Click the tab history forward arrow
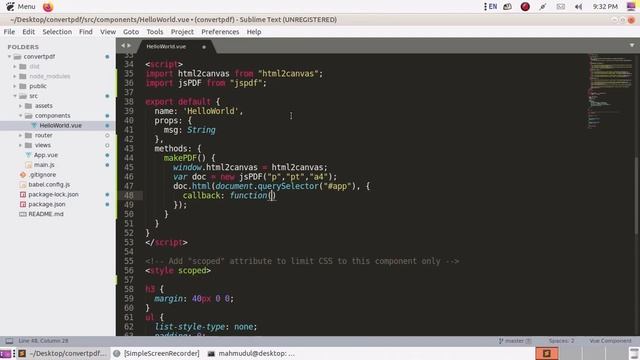This screenshot has height=360, width=640. coord(129,46)
